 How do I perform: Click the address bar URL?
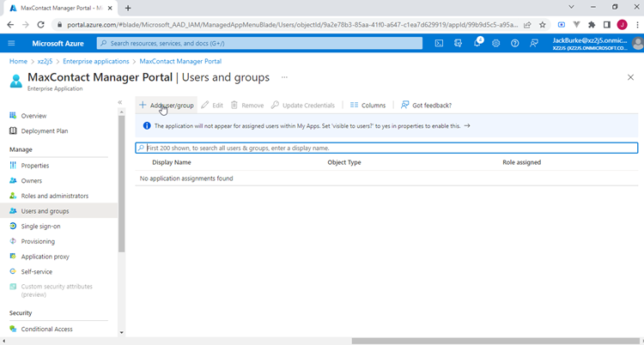tap(293, 25)
